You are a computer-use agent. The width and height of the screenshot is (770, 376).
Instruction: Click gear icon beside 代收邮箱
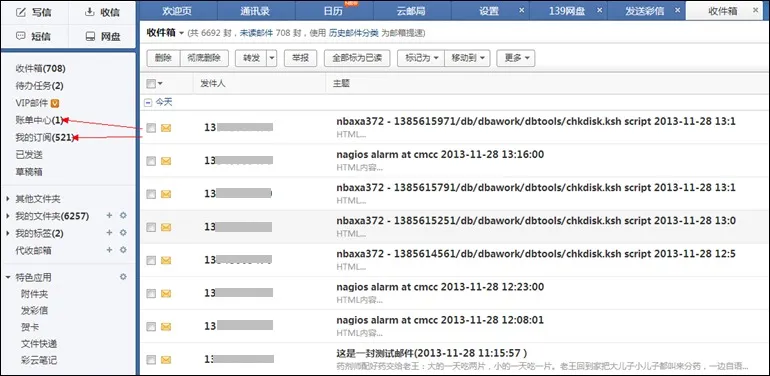pos(123,250)
